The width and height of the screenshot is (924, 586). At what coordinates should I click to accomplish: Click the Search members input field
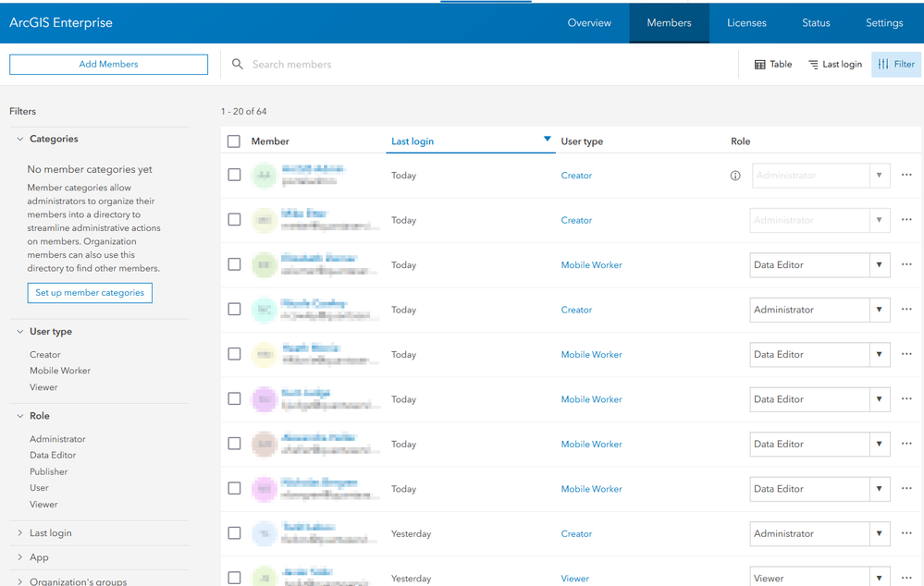coord(489,64)
